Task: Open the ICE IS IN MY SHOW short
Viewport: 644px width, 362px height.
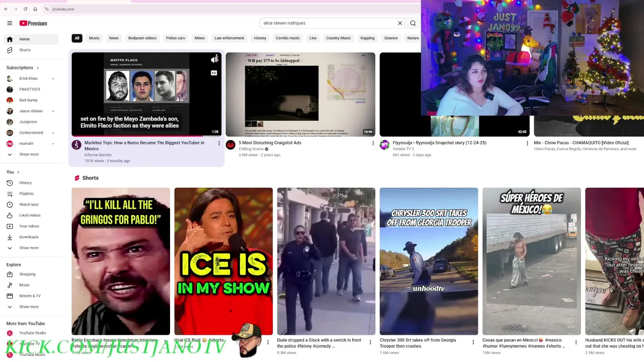Action: 223,261
